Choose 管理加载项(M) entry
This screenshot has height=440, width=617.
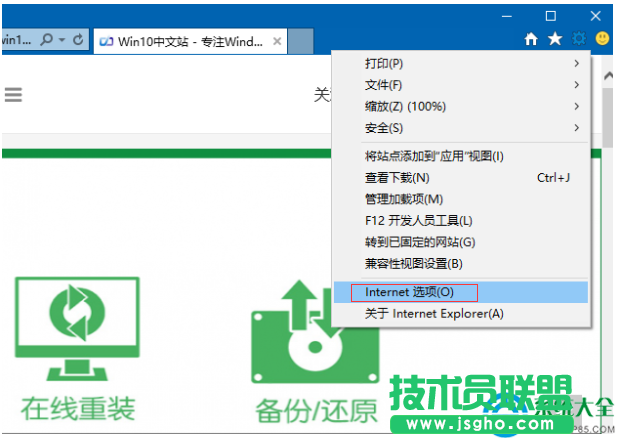[461, 199]
